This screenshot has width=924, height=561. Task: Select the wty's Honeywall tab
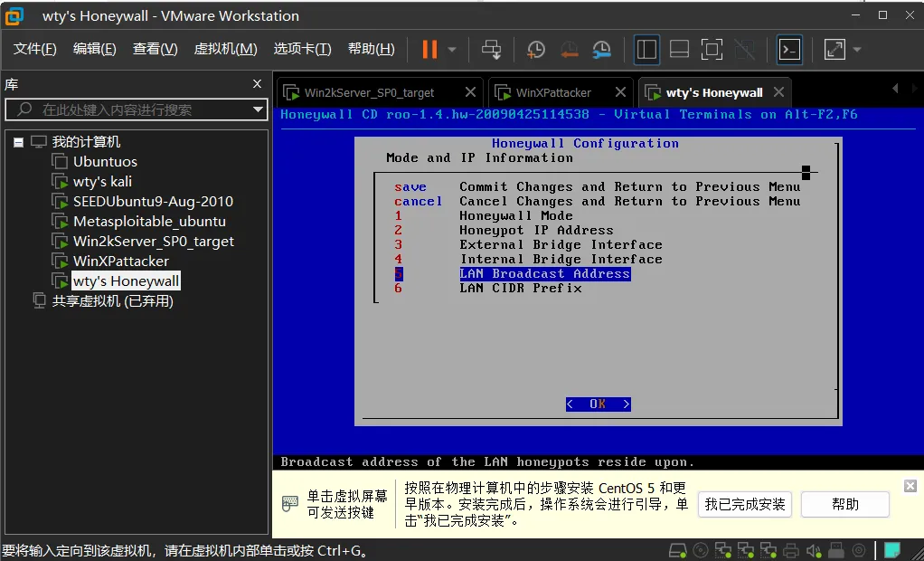(714, 92)
